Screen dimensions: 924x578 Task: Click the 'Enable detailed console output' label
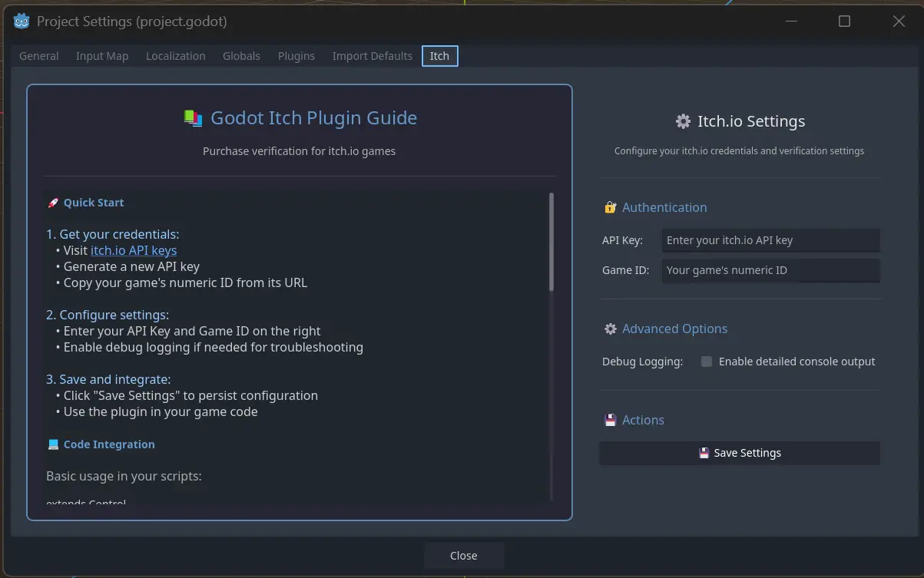[797, 362]
